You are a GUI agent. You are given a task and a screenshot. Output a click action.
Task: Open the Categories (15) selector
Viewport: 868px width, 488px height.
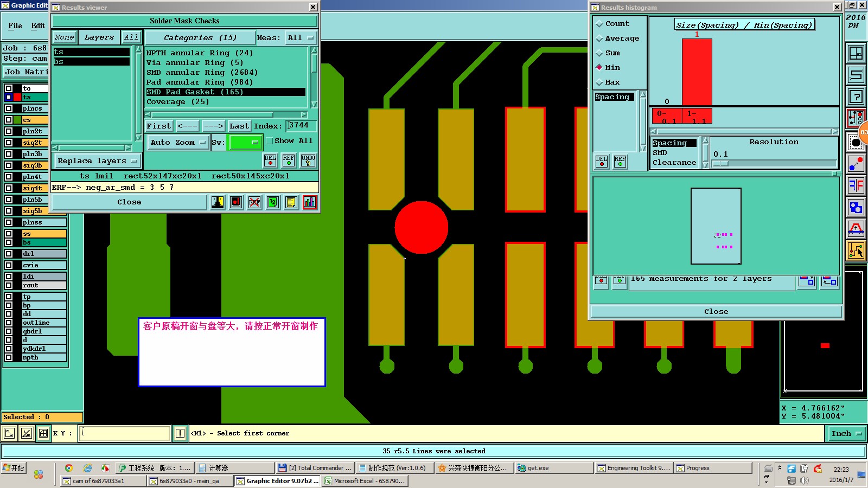(200, 37)
